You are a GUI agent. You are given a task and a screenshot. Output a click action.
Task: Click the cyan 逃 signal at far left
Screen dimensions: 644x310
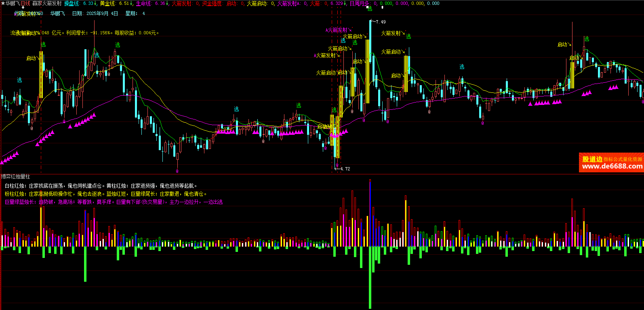(19, 80)
